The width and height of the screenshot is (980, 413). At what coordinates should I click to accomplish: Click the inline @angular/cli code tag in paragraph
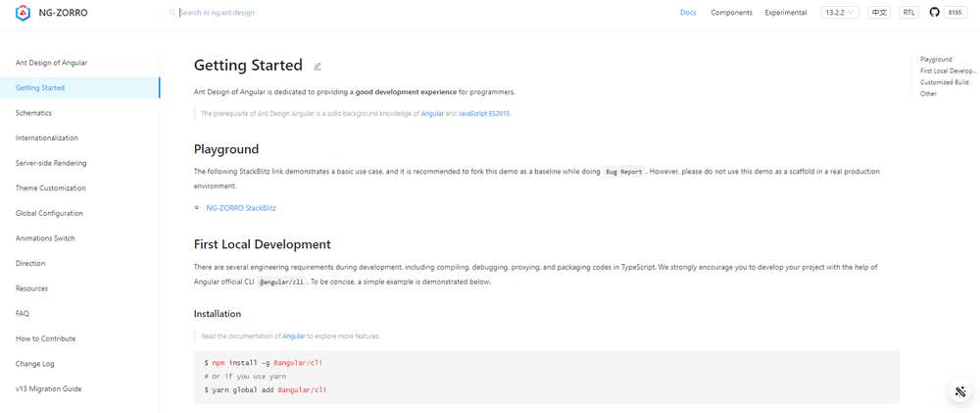[282, 283]
